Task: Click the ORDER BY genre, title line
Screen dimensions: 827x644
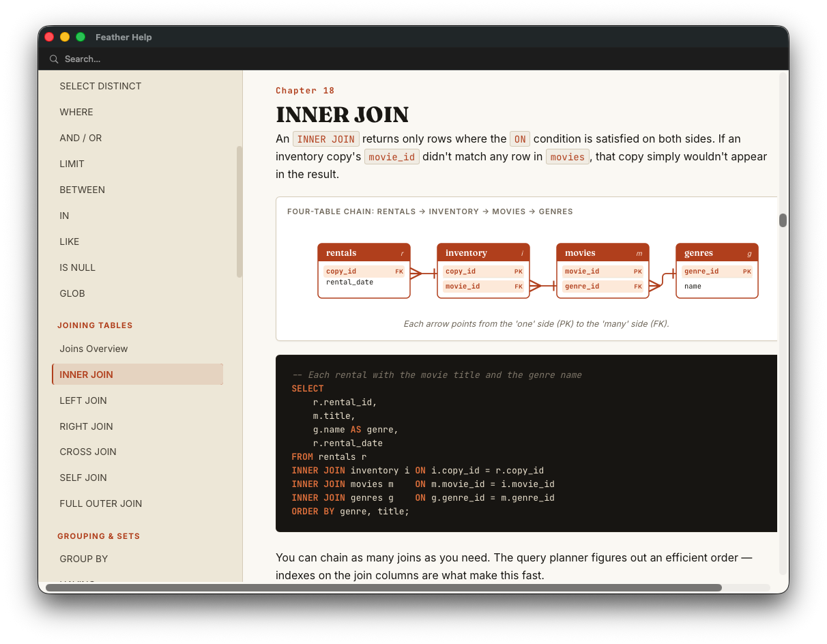Action: tap(350, 512)
